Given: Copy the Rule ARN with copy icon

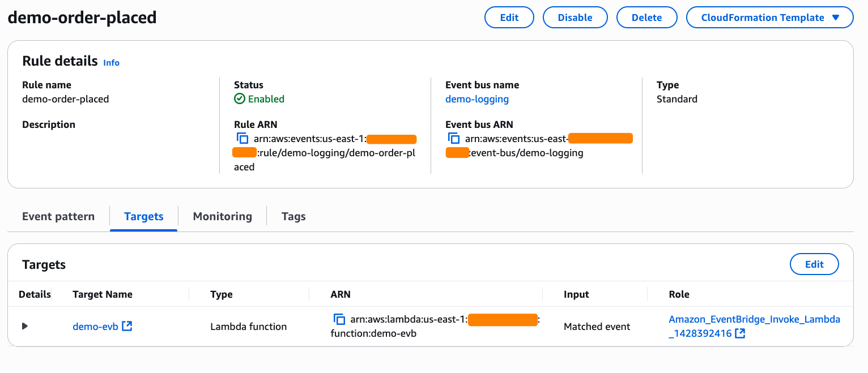Looking at the screenshot, I should (x=242, y=139).
